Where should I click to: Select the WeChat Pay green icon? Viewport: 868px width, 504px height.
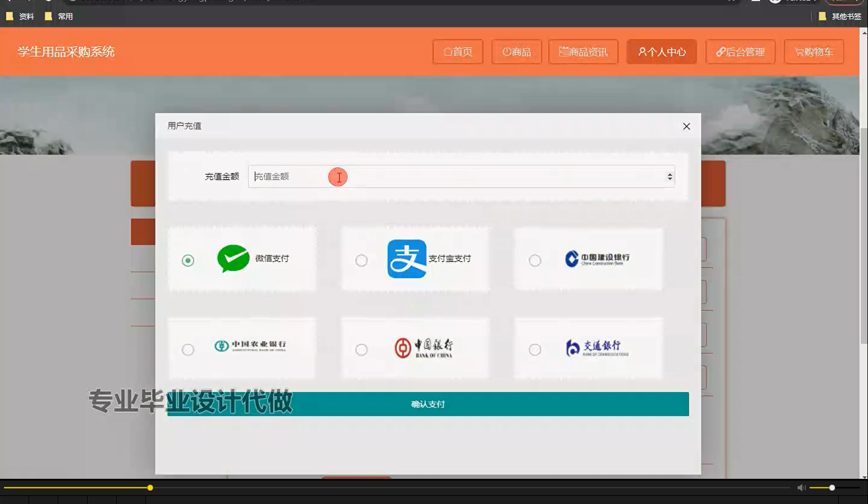pyautogui.click(x=232, y=259)
